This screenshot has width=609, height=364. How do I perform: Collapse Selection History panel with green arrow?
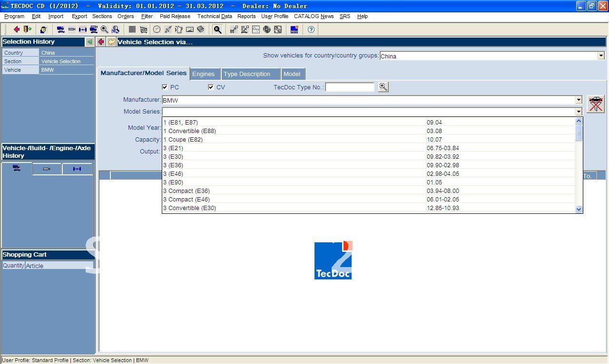pos(89,42)
